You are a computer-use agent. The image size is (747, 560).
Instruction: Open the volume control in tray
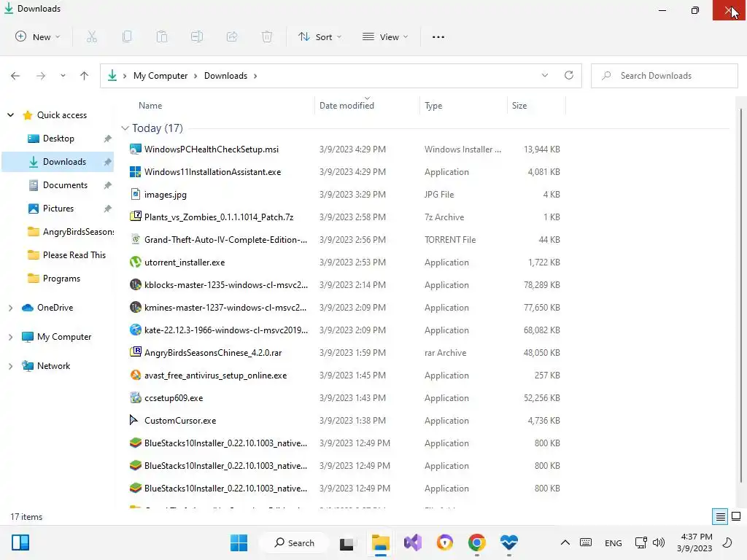[x=659, y=542]
